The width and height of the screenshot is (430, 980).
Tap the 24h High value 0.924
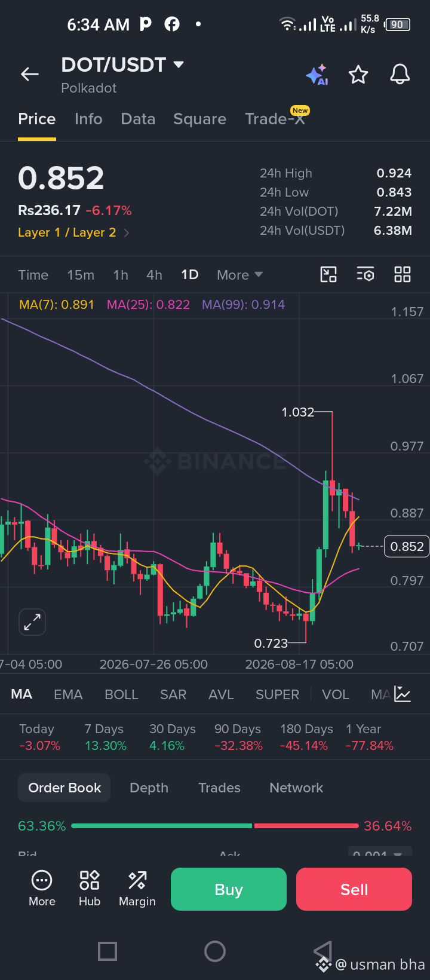394,173
